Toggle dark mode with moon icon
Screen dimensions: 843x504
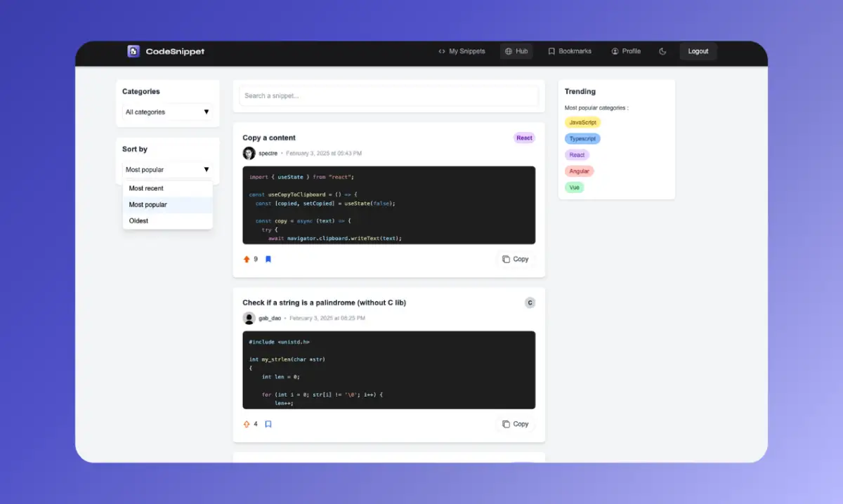[x=662, y=51]
